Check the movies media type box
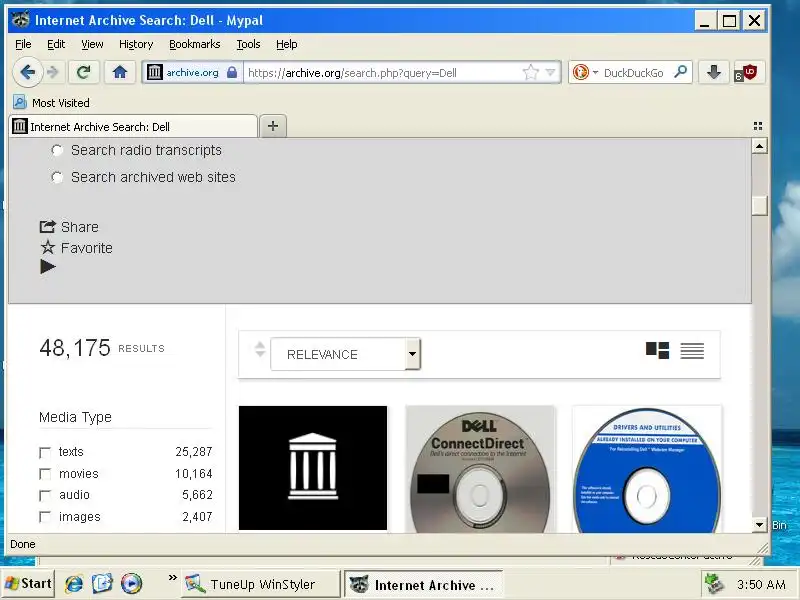Screen dimensions: 800x600 pos(45,474)
